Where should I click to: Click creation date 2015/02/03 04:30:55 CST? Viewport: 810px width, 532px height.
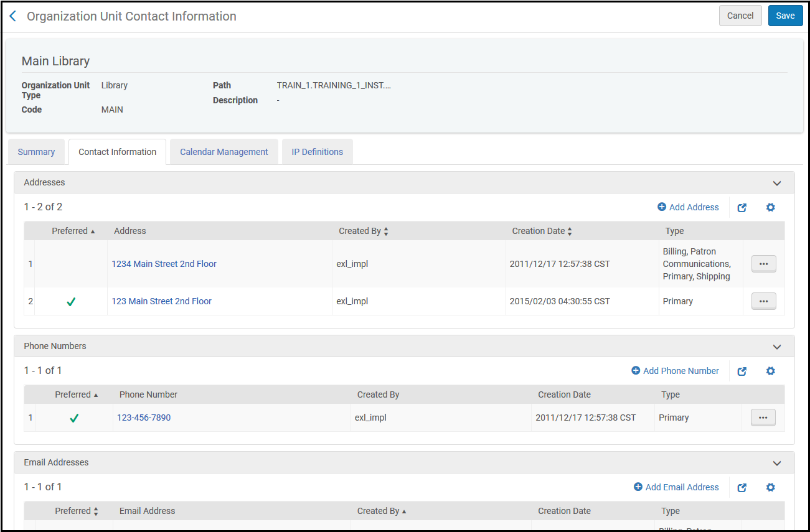click(560, 301)
